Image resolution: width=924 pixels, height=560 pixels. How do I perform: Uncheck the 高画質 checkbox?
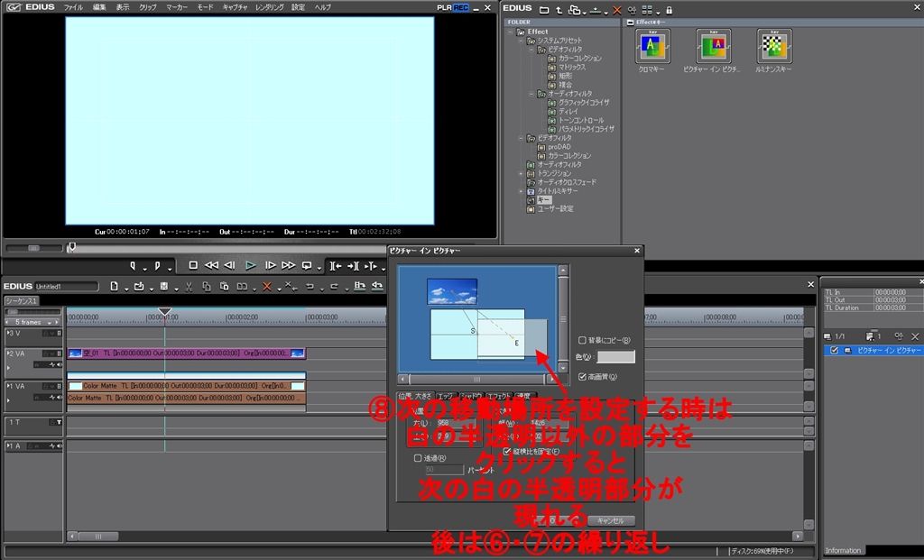(582, 376)
